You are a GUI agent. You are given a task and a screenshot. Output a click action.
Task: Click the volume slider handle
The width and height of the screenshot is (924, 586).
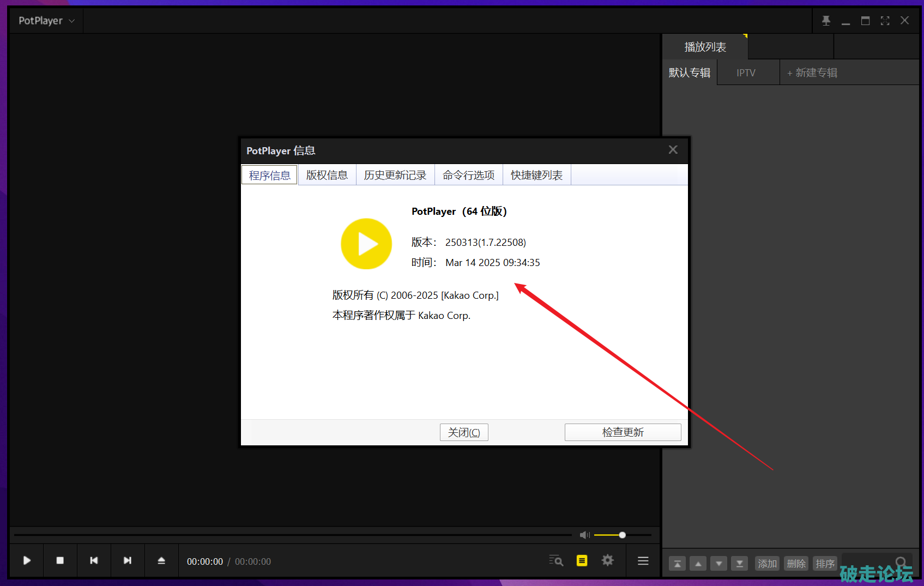coord(622,535)
